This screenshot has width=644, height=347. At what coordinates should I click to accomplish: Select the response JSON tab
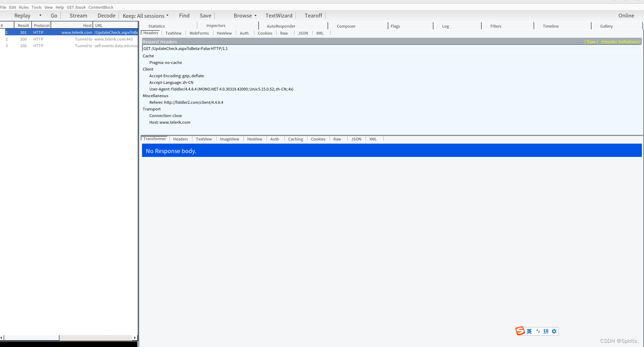[356, 139]
